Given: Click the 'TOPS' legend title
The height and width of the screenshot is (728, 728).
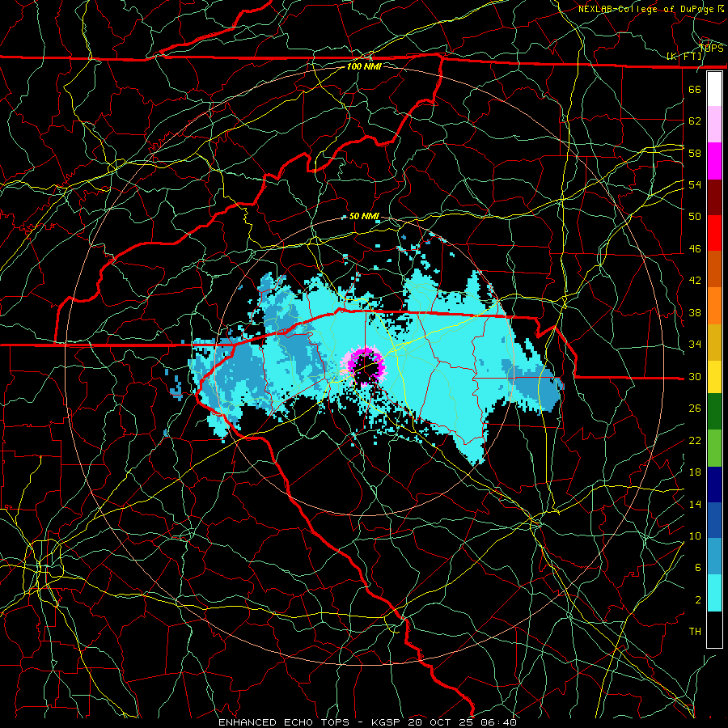Looking at the screenshot, I should [711, 49].
